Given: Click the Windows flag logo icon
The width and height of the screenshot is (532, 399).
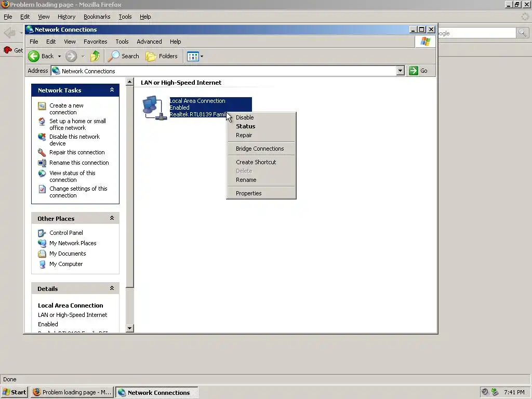Looking at the screenshot, I should (x=425, y=42).
